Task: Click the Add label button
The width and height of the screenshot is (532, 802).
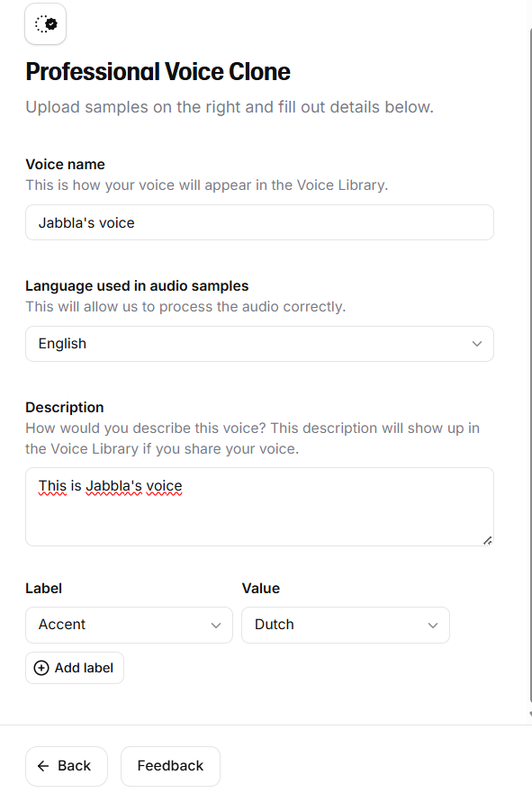Action: tap(75, 668)
